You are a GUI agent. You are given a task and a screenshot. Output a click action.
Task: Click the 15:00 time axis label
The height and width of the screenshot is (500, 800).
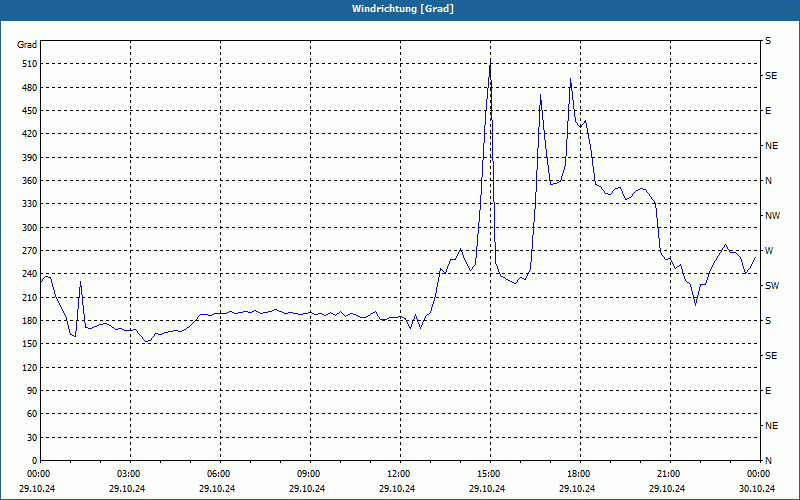[490, 474]
